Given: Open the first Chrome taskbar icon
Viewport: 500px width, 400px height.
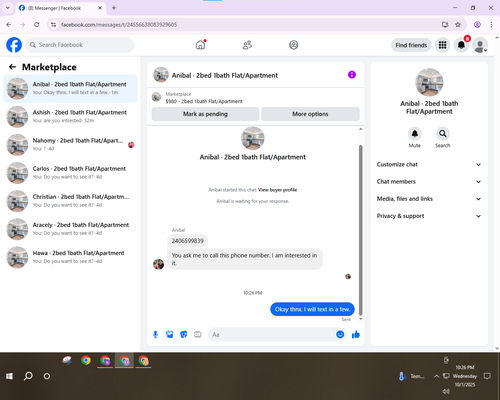Looking at the screenshot, I should click(86, 361).
